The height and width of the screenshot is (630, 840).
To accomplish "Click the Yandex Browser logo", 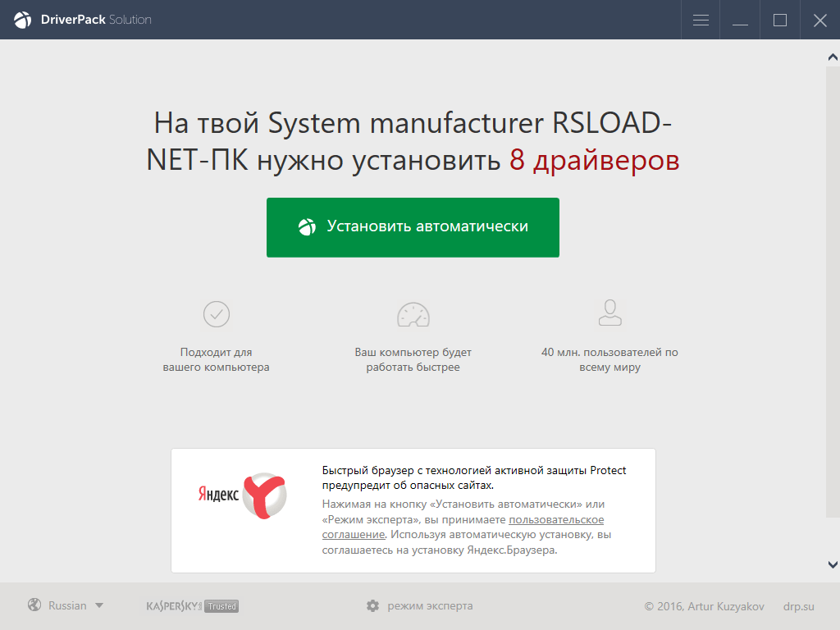I will (x=243, y=495).
